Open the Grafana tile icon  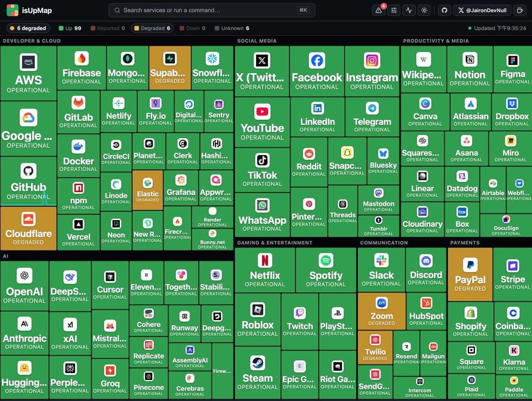(x=181, y=180)
